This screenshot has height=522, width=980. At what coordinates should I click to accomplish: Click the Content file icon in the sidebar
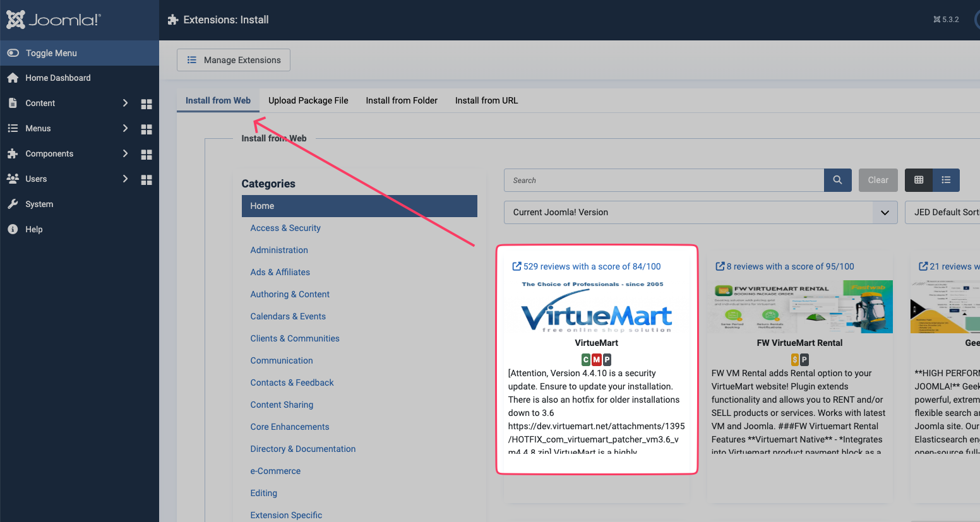pyautogui.click(x=13, y=103)
